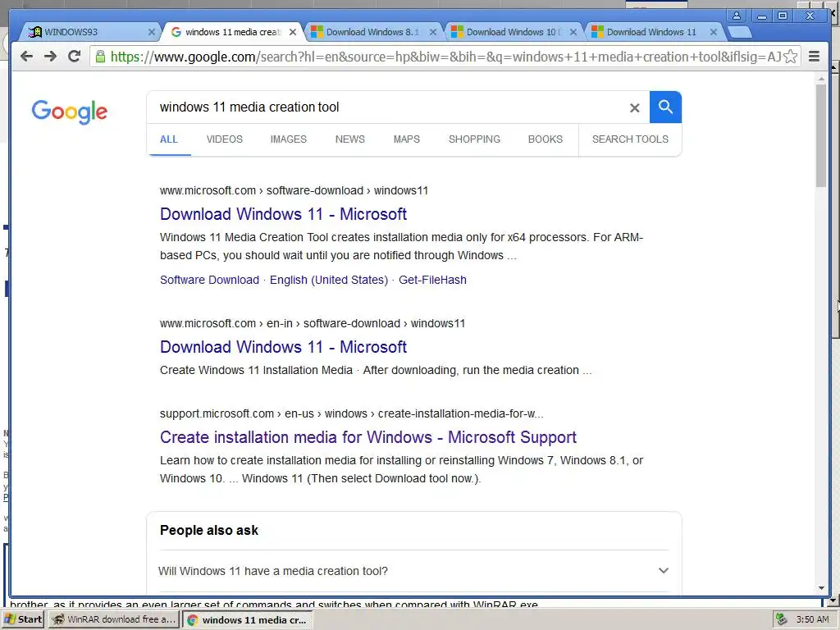Click the www.microsoft.com › software-download › windows11 breadcrumb
Viewport: 840px width, 630px height.
pyautogui.click(x=294, y=190)
